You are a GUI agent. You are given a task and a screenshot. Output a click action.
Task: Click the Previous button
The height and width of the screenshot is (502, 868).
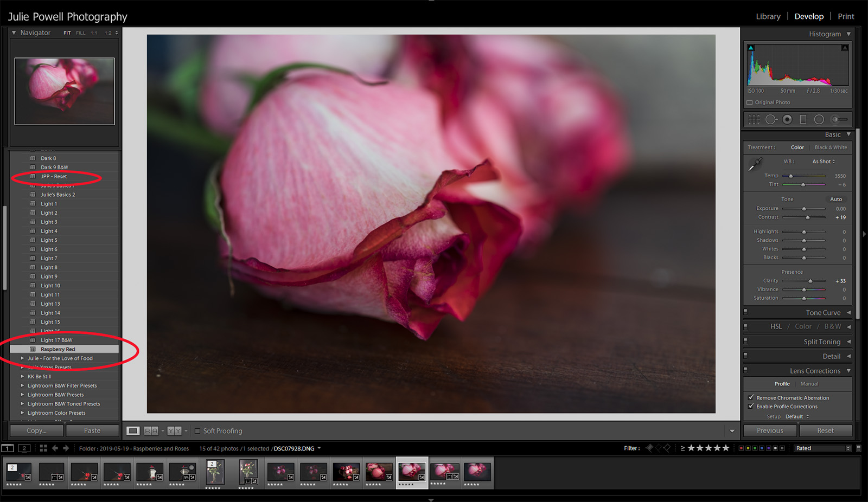(770, 430)
